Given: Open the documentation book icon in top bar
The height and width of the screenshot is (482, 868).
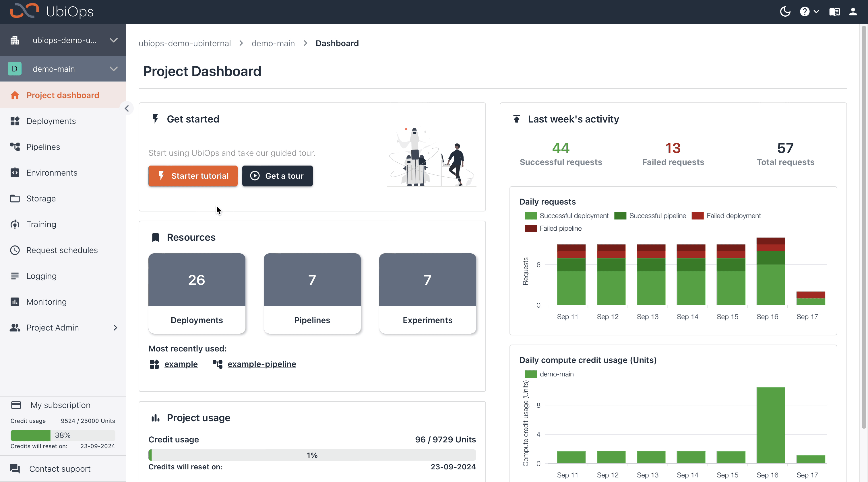Looking at the screenshot, I should click(x=835, y=11).
